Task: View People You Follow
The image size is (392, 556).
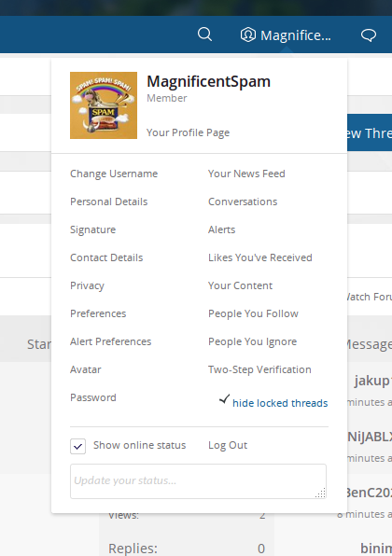Action: point(253,313)
